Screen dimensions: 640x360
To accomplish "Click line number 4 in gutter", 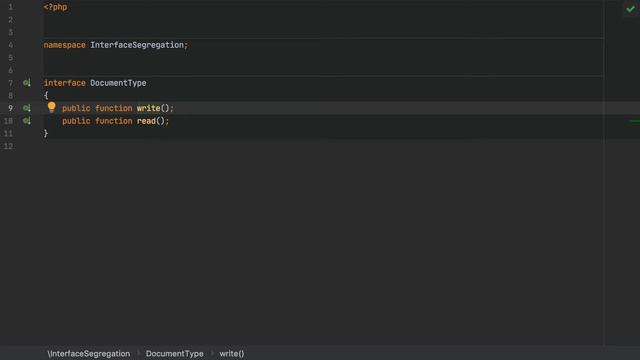I will (x=10, y=45).
